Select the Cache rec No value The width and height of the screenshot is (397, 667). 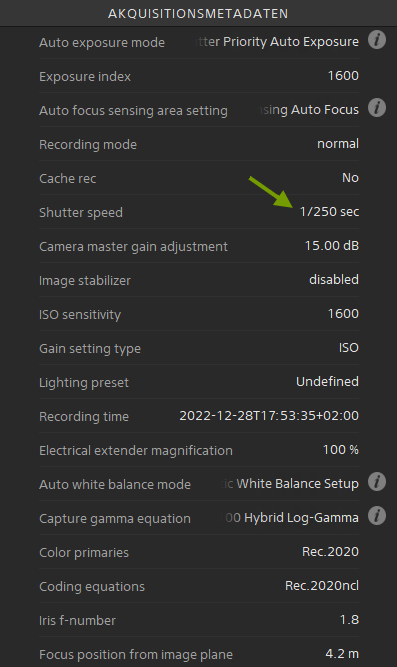[351, 177]
